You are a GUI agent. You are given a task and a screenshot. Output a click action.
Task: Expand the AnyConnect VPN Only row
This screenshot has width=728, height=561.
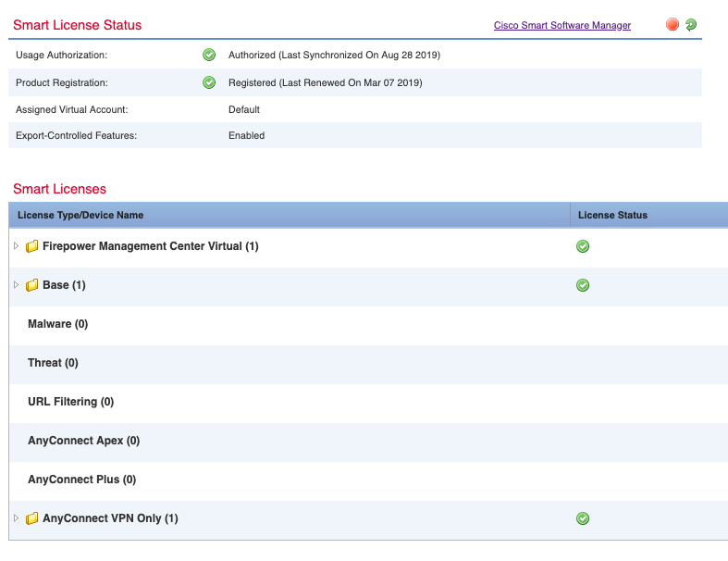17,517
